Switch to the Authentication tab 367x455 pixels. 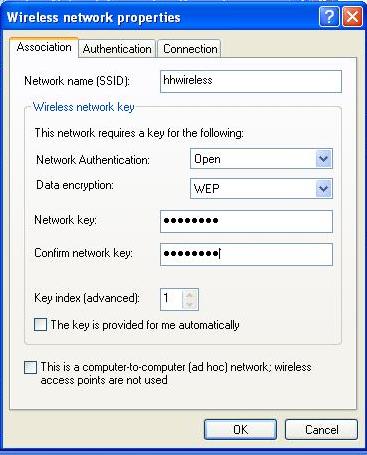[117, 49]
